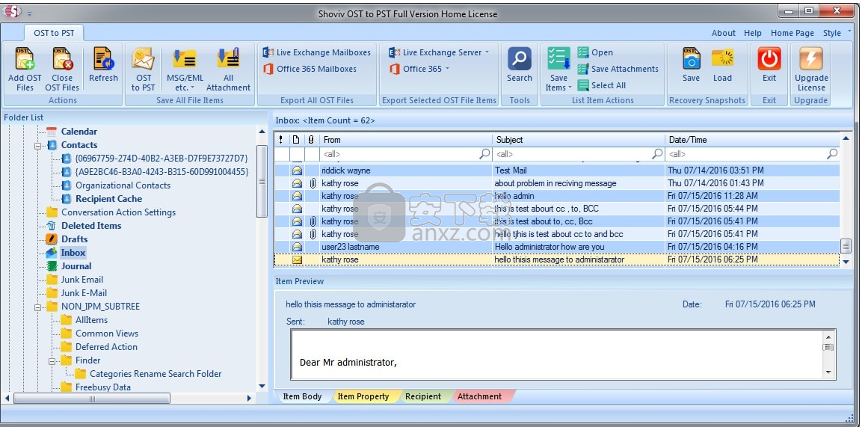
Task: Click the importance column header exclamation
Action: click(x=281, y=140)
